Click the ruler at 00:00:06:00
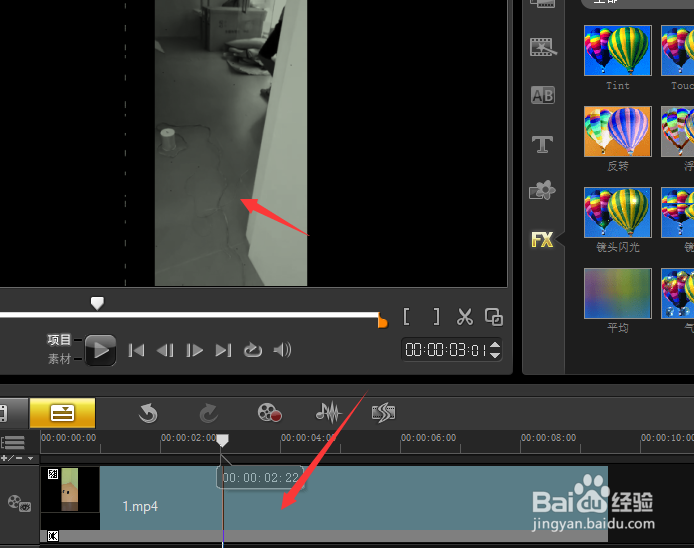This screenshot has width=694, height=548. click(428, 438)
